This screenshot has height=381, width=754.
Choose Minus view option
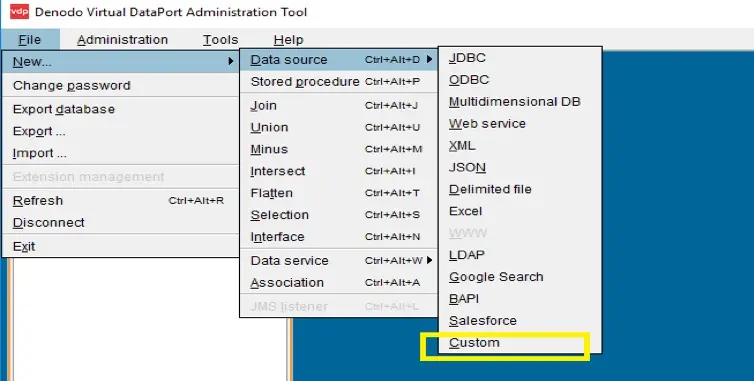coord(339,149)
